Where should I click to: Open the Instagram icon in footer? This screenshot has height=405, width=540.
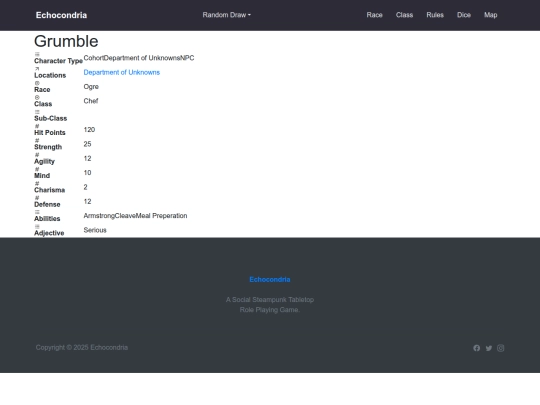point(501,348)
